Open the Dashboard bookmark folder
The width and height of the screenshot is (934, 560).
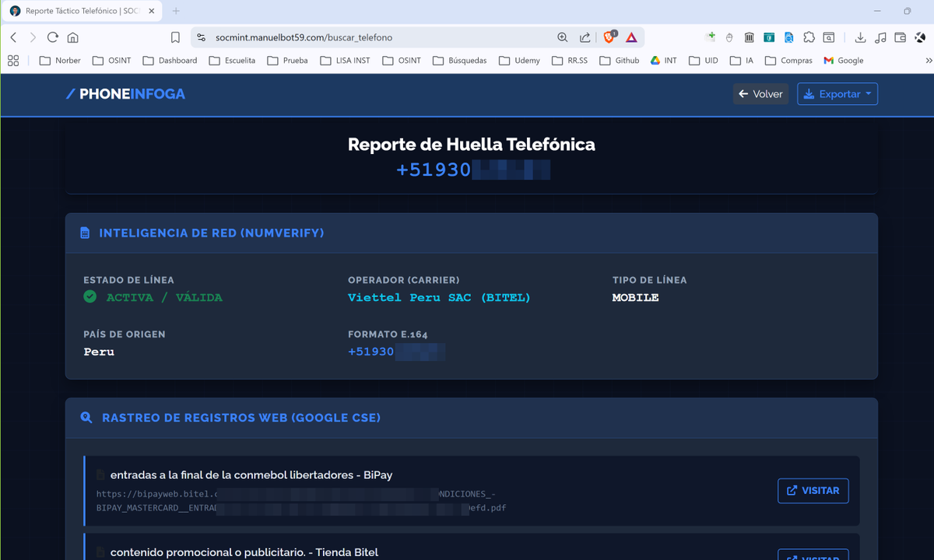tap(169, 60)
